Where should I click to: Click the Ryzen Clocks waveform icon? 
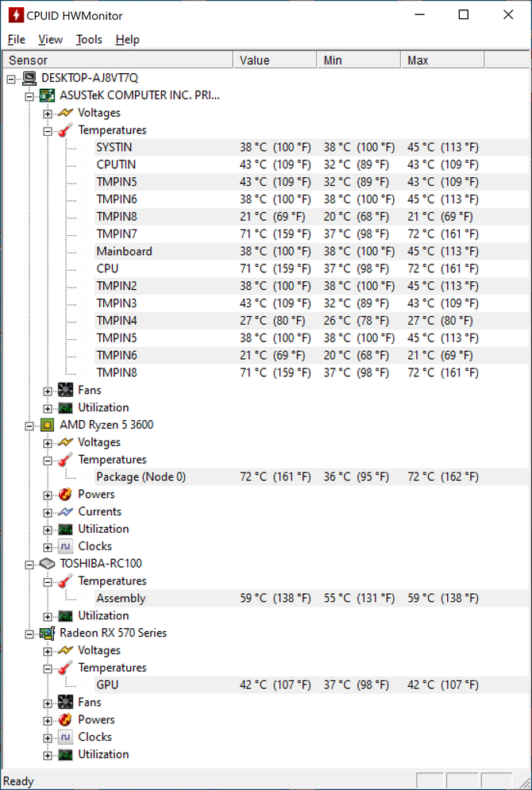tap(65, 546)
